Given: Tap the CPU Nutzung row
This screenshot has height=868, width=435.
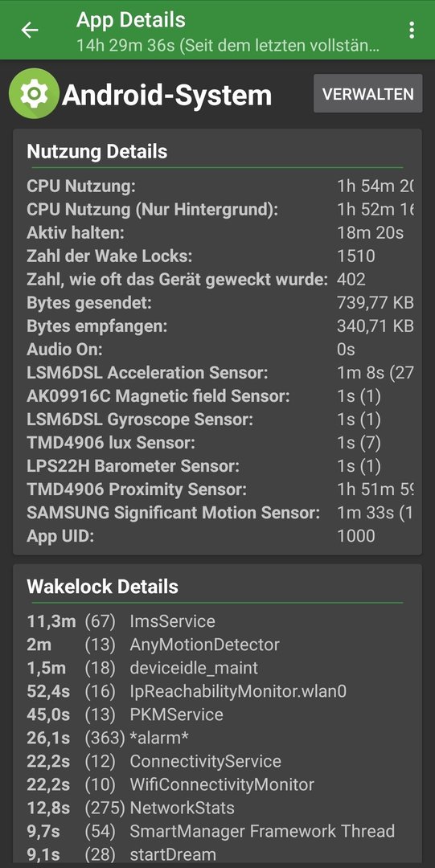Looking at the screenshot, I should pyautogui.click(x=220, y=186).
